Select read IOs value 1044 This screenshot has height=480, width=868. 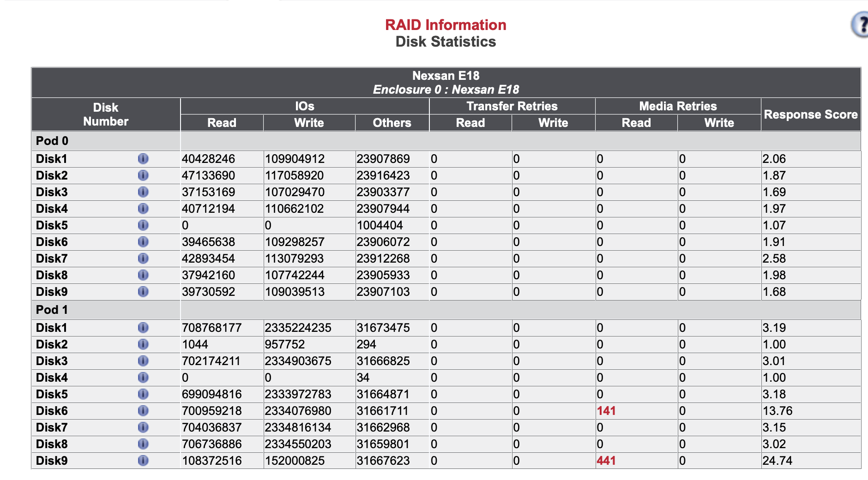pyautogui.click(x=195, y=344)
